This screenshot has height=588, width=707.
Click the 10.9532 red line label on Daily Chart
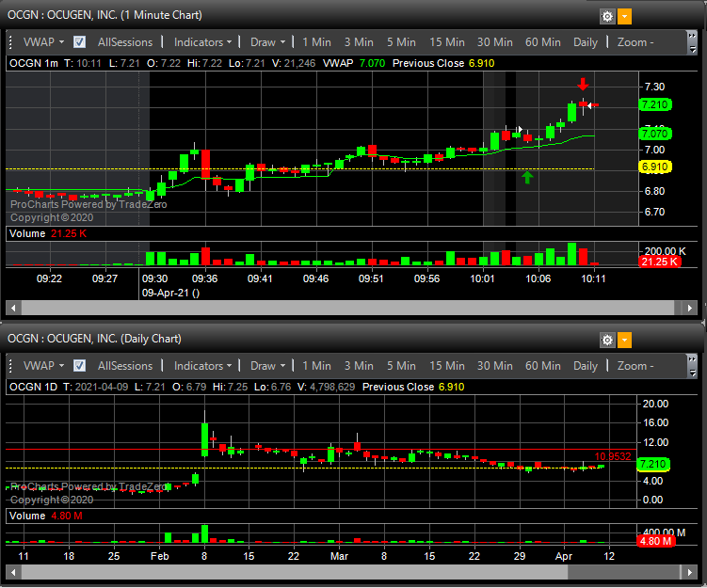(612, 456)
